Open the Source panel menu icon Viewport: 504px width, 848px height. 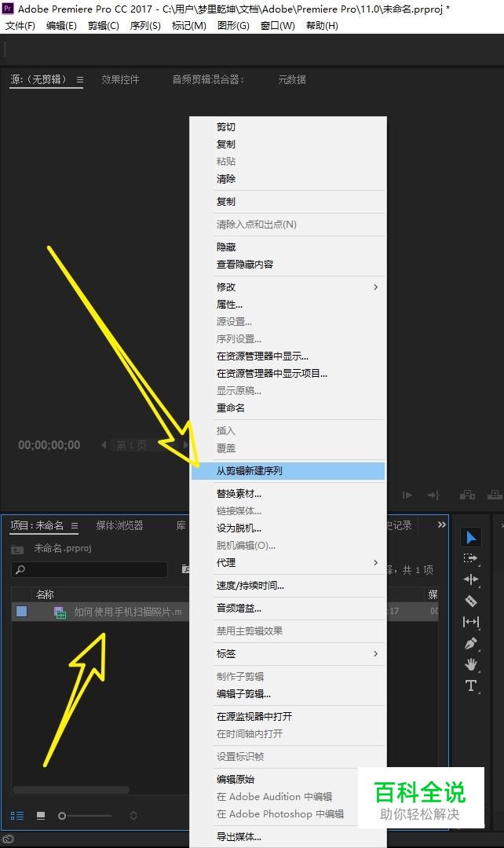pos(80,80)
